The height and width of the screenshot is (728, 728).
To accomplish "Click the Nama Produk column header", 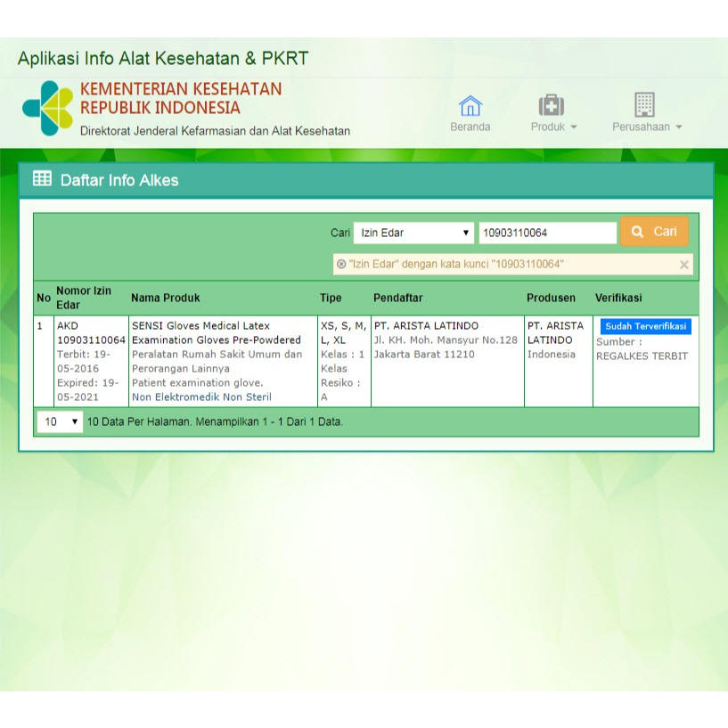I will tap(166, 298).
